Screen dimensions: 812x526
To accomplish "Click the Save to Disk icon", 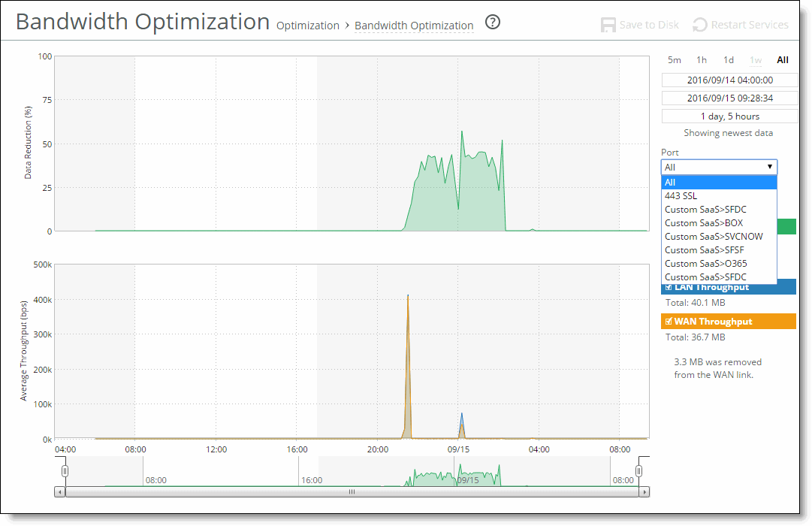I will pos(608,23).
